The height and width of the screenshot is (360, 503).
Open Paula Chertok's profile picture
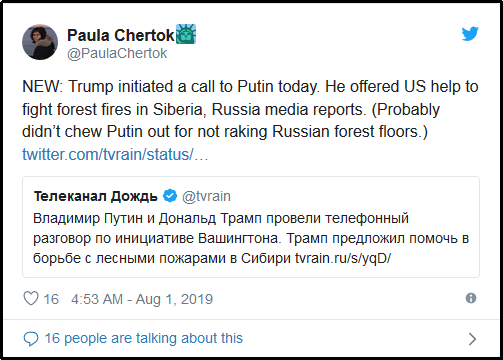click(40, 42)
